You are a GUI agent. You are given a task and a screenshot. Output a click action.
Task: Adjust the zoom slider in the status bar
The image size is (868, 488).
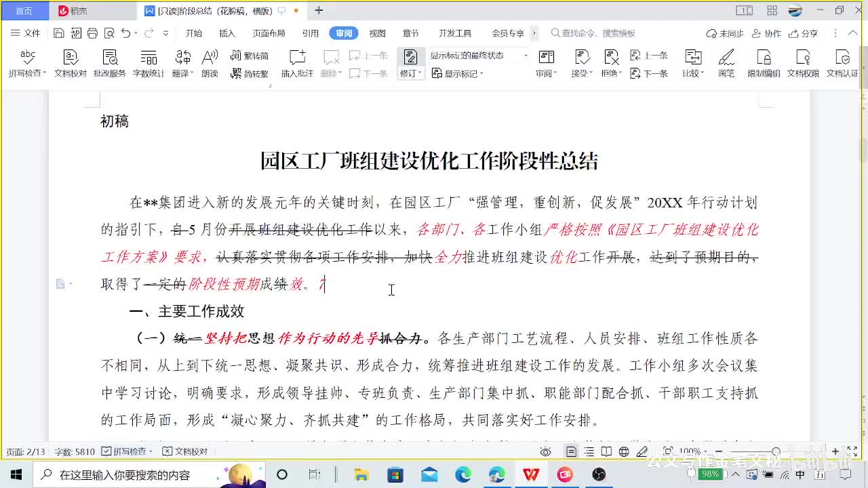(x=776, y=451)
